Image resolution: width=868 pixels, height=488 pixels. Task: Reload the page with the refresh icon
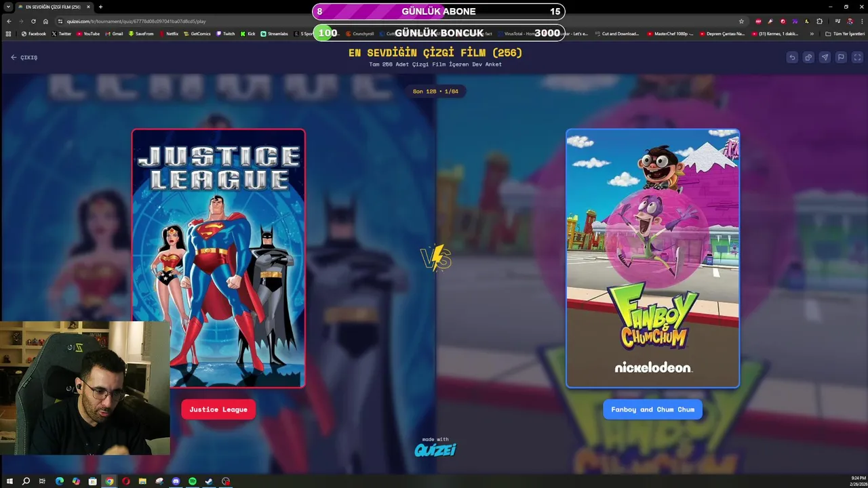pos(33,21)
